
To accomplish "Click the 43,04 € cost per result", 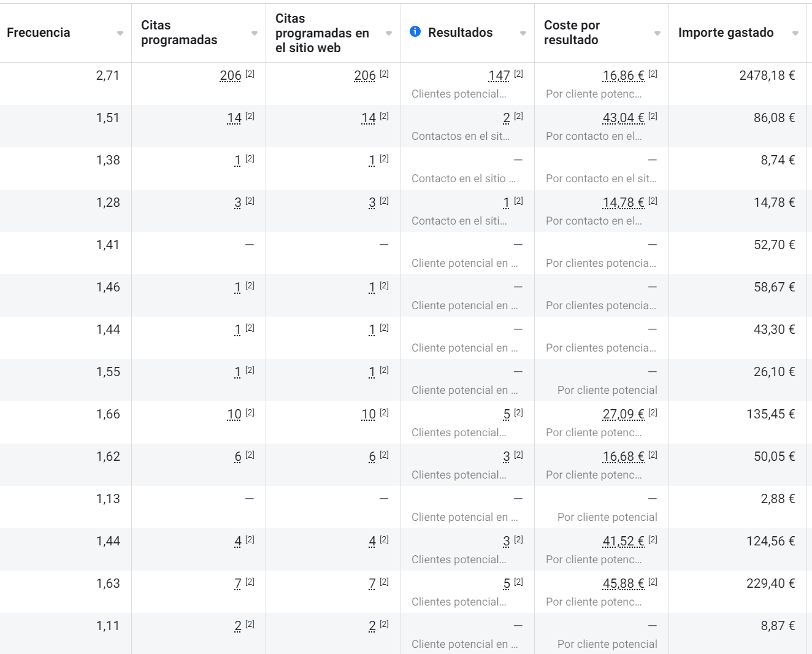I will 623,118.
